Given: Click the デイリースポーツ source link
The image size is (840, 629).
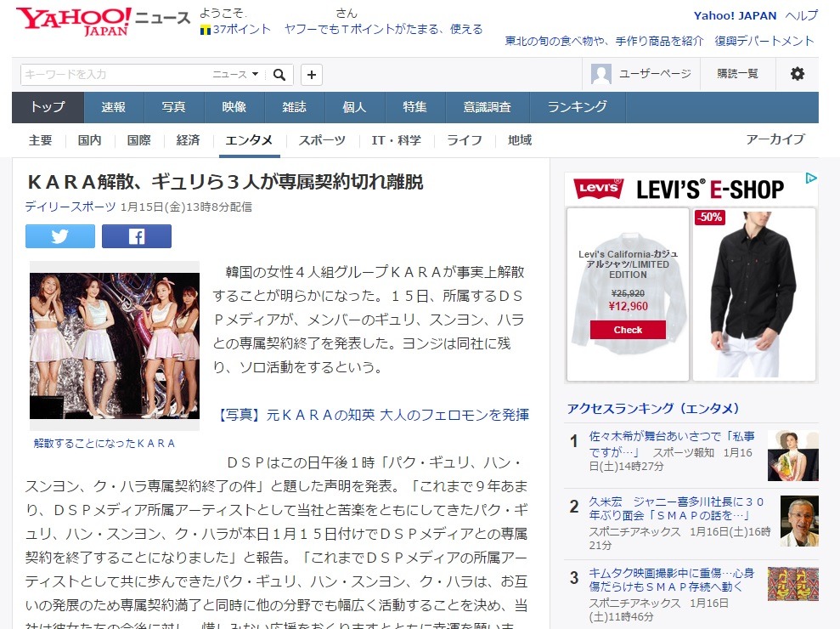Looking at the screenshot, I should [x=70, y=207].
